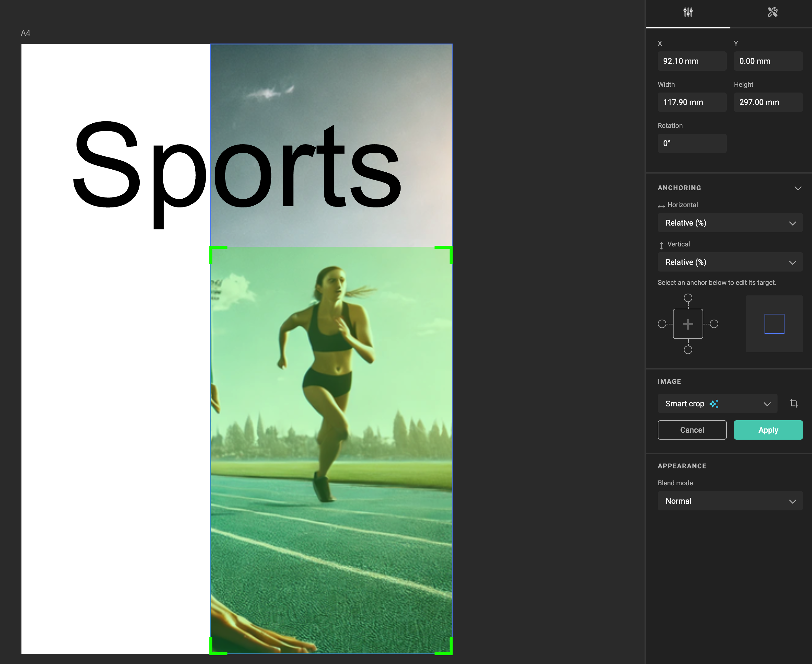The height and width of the screenshot is (664, 812).
Task: Select the top anchor circle
Action: coord(688,298)
